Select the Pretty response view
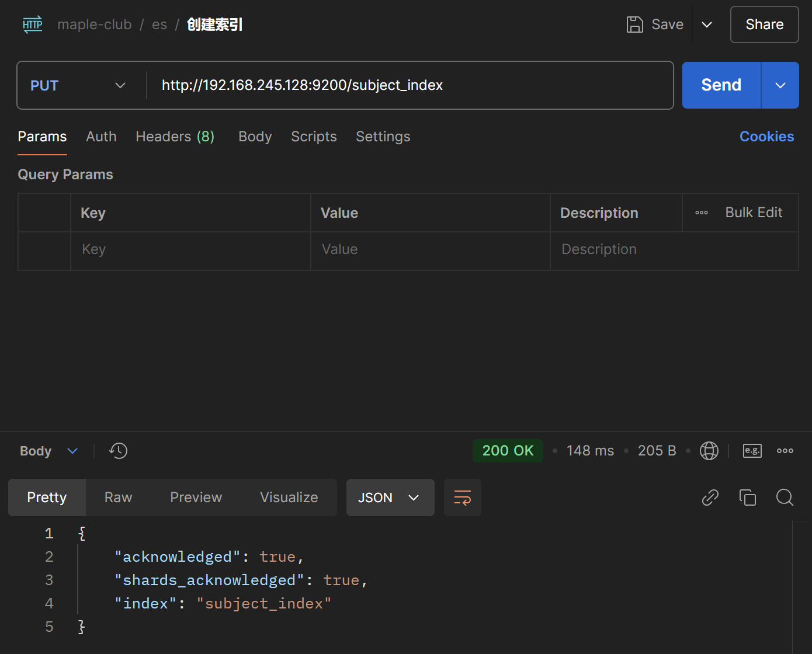The image size is (812, 654). click(x=47, y=498)
